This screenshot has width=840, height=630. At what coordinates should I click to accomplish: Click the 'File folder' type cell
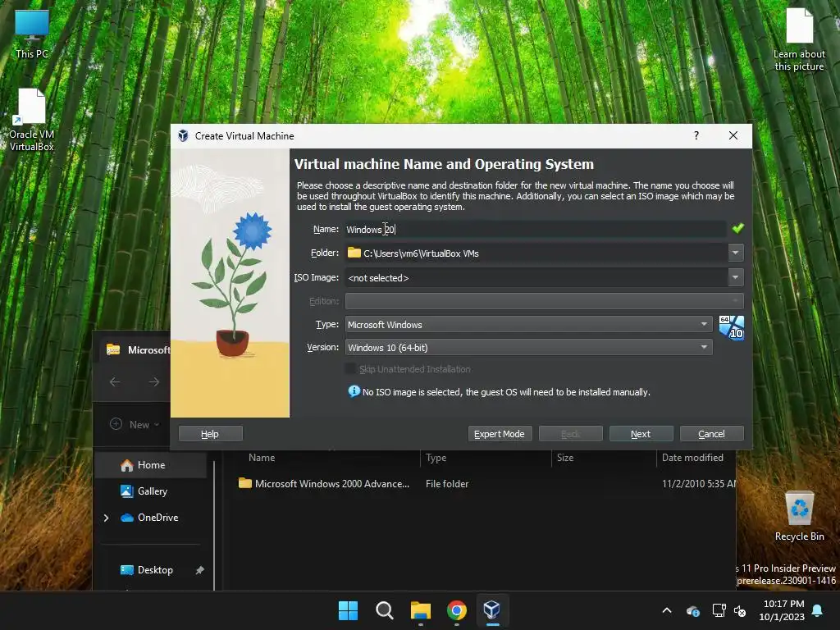tap(447, 484)
